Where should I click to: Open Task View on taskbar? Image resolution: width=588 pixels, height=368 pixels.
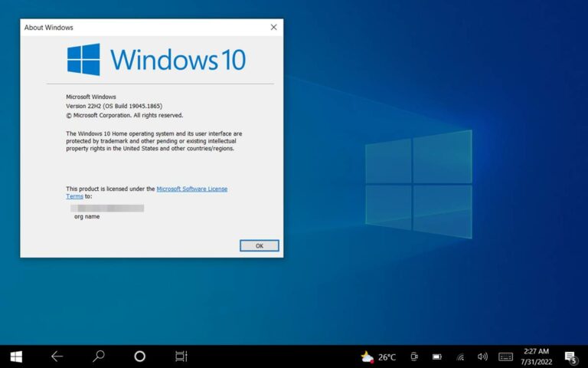[181, 356]
